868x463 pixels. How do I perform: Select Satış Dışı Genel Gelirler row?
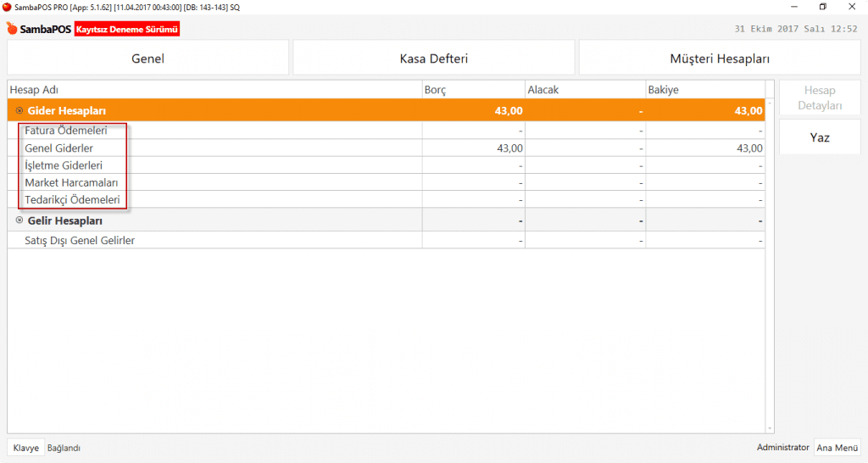(80, 240)
